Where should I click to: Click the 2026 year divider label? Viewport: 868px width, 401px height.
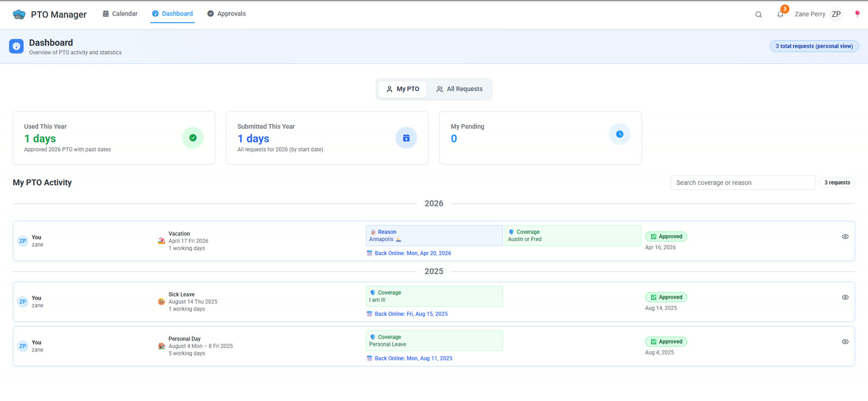click(x=434, y=203)
